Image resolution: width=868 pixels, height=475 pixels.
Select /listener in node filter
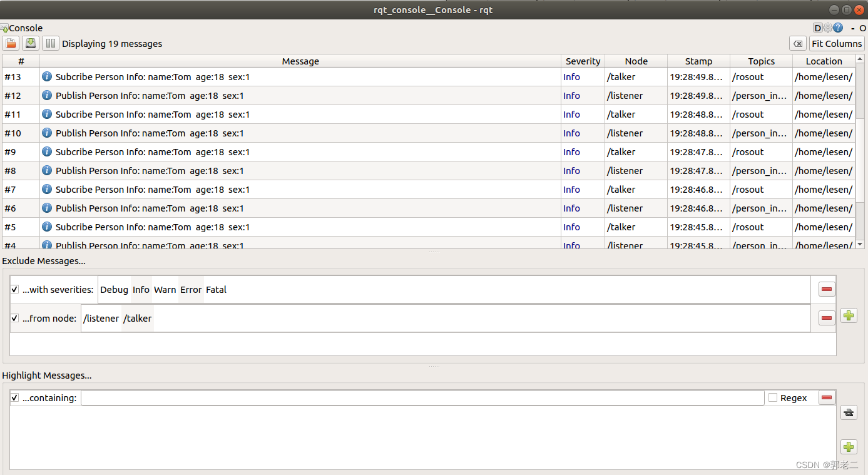tap(101, 319)
